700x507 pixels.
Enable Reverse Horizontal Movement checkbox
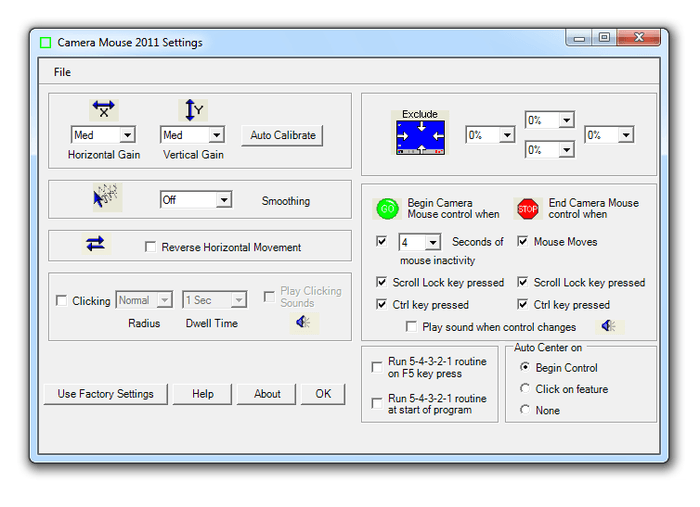point(151,247)
